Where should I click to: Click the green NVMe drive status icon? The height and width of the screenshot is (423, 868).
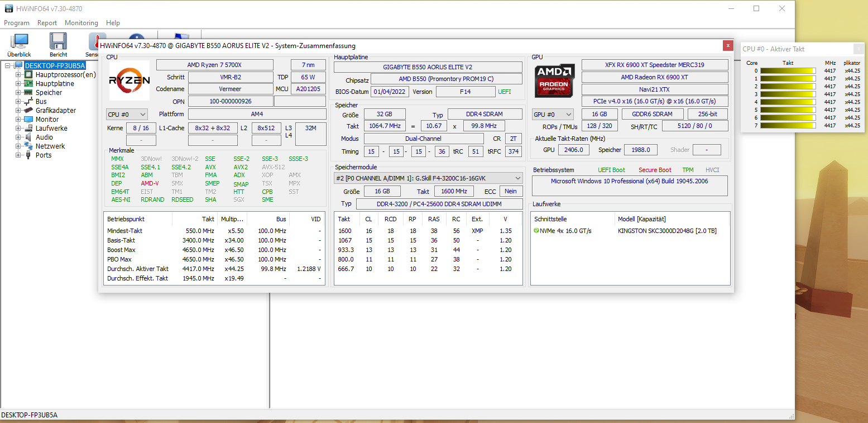tap(536, 231)
